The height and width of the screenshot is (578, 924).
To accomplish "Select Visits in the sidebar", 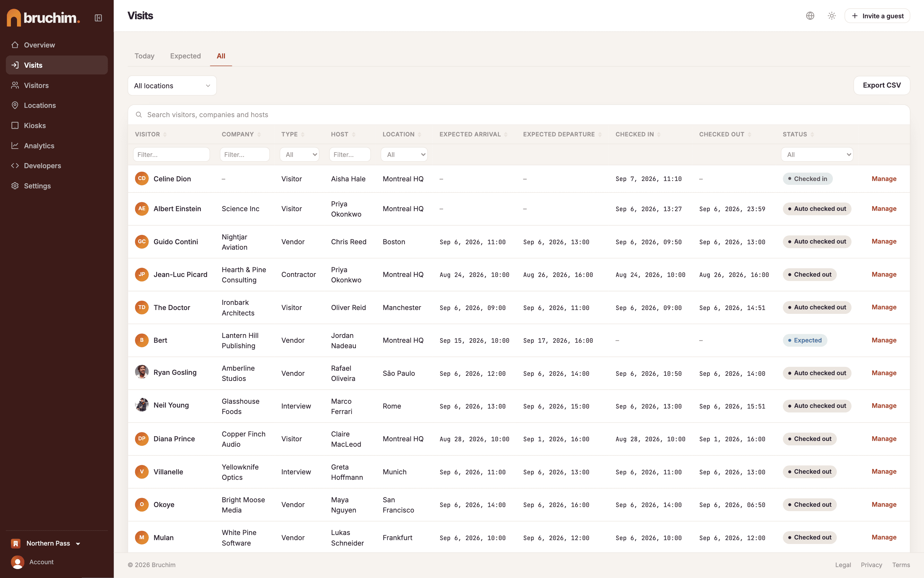I will point(56,65).
